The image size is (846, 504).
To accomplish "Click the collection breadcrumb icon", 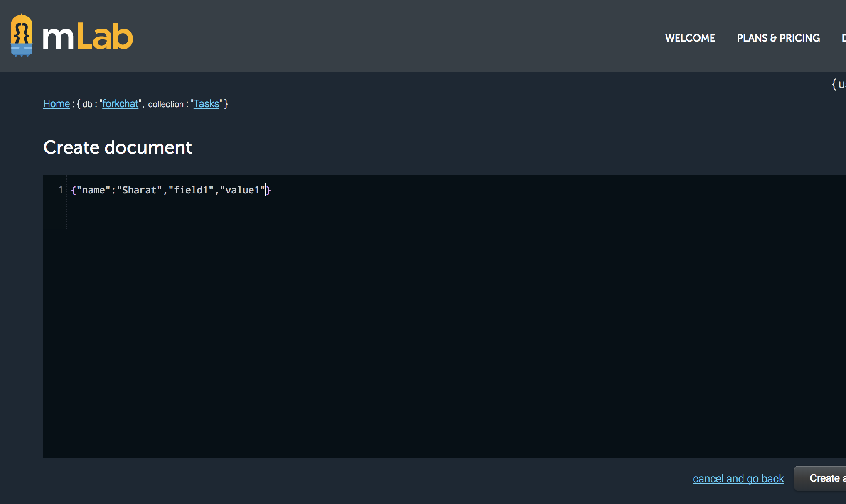I will (205, 103).
